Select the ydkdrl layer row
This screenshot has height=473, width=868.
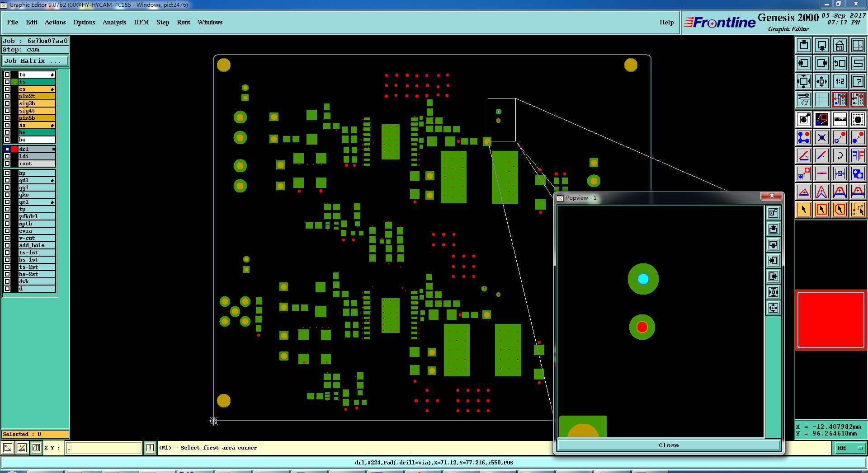[37, 216]
